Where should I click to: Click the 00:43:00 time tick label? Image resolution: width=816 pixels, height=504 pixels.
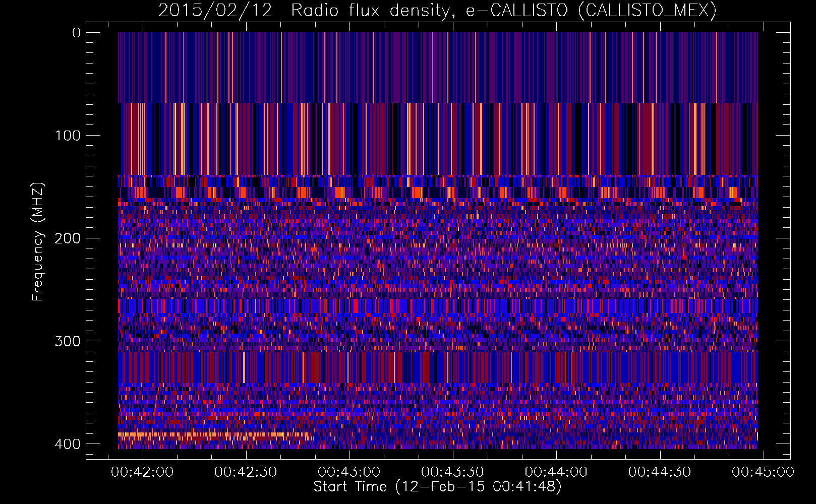[349, 472]
